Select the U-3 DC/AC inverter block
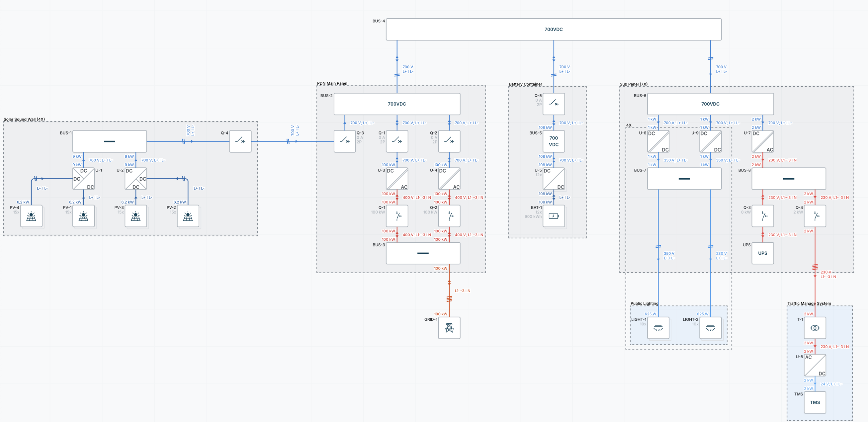The image size is (868, 422). [x=397, y=179]
